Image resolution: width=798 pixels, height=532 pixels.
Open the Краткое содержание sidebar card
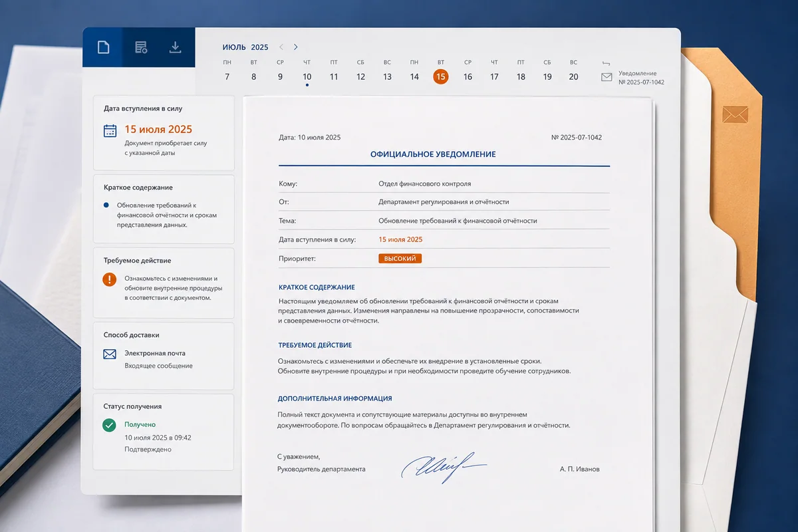164,209
